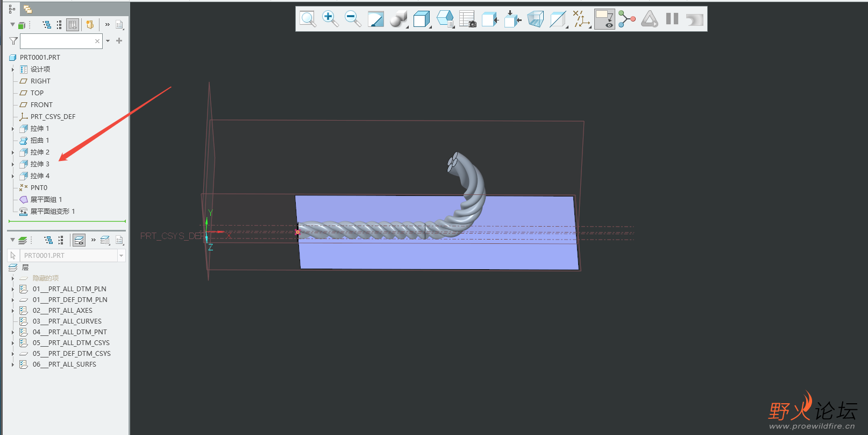Switch to the Folder browser tab
The width and height of the screenshot is (868, 435).
(28, 9)
